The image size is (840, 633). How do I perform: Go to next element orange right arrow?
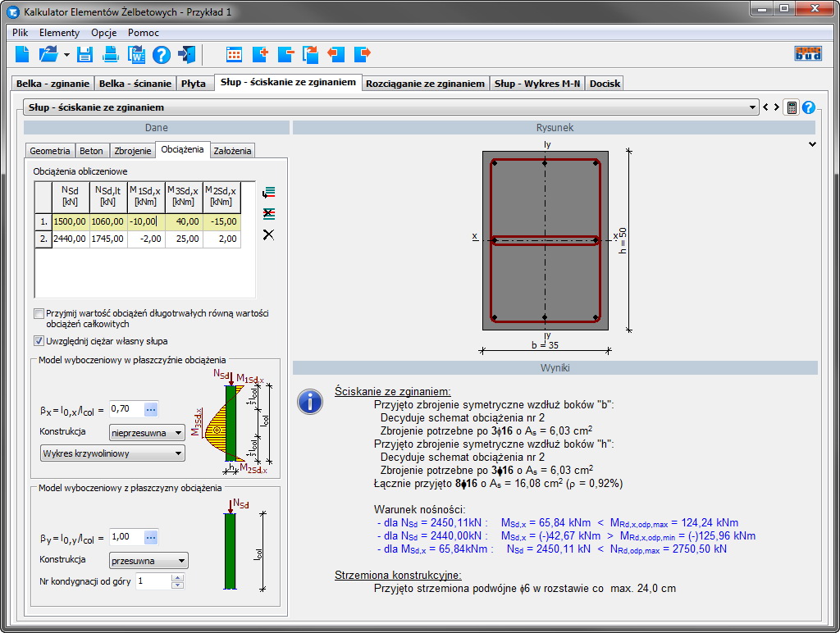(363, 53)
